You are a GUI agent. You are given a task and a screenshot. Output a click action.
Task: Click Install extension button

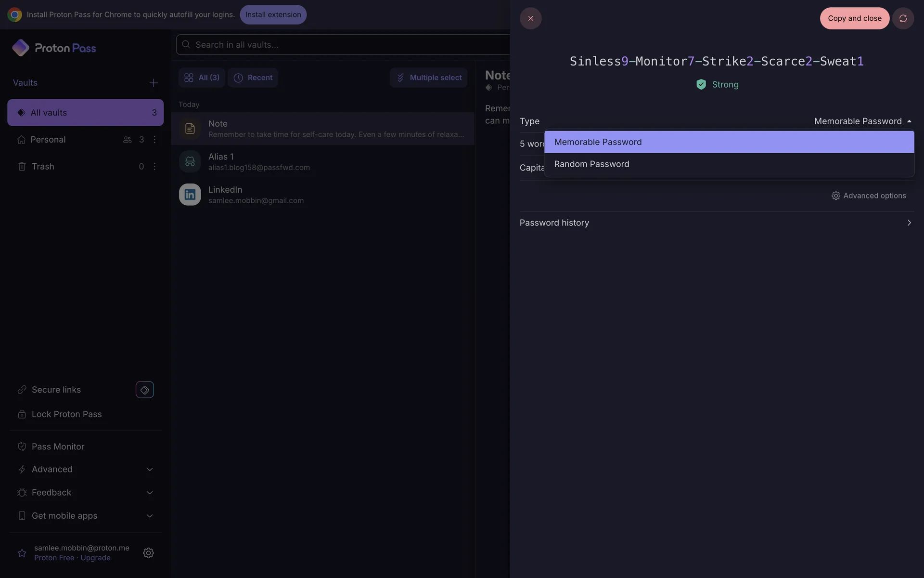click(x=273, y=14)
